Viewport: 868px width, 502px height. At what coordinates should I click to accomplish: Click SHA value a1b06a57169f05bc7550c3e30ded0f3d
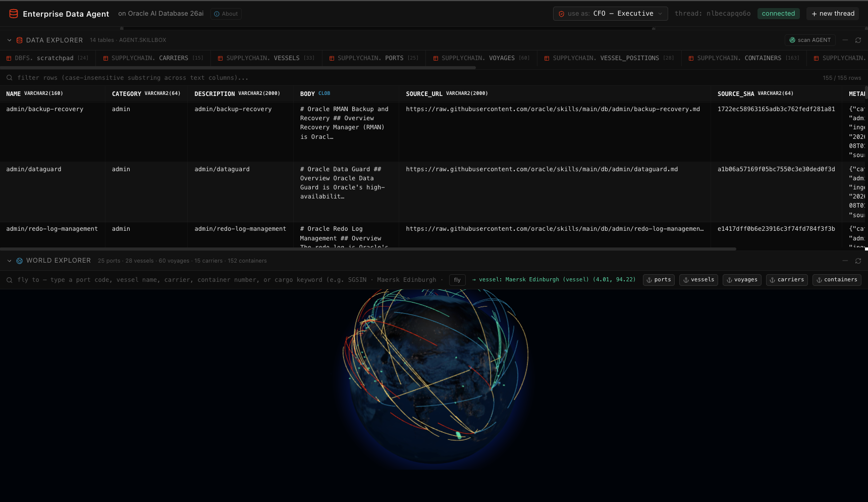pyautogui.click(x=776, y=169)
